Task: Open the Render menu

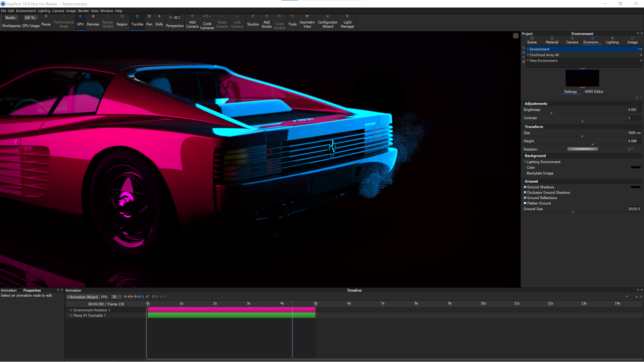Action: [83, 11]
